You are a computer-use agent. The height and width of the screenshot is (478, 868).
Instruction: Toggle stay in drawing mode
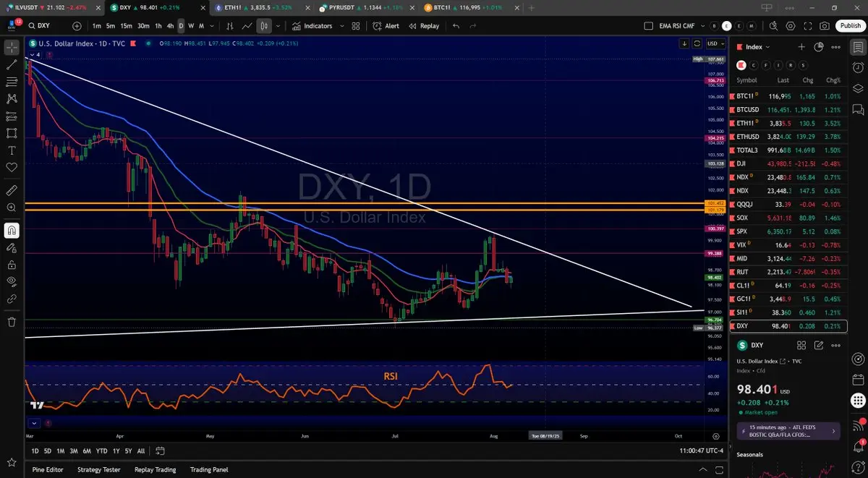[12, 248]
